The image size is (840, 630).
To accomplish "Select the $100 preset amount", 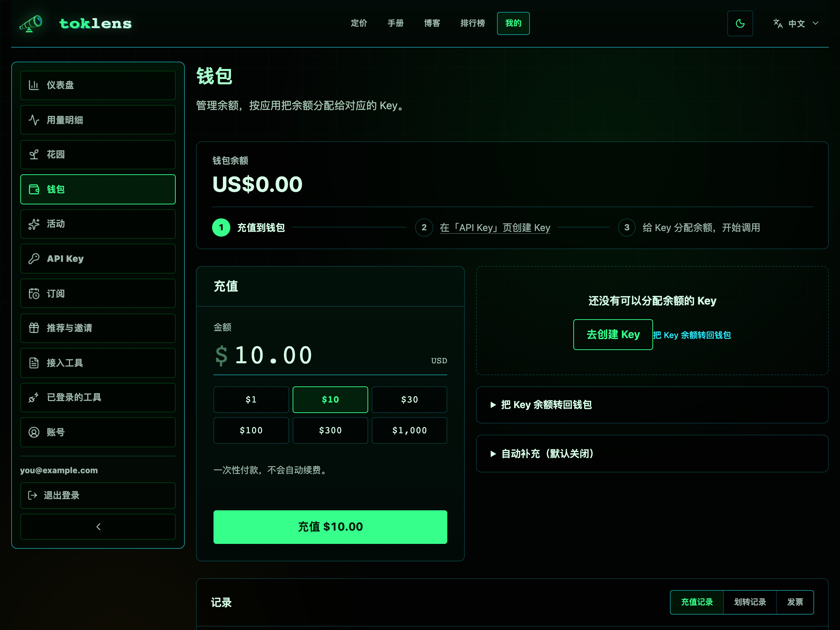I will pyautogui.click(x=251, y=430).
